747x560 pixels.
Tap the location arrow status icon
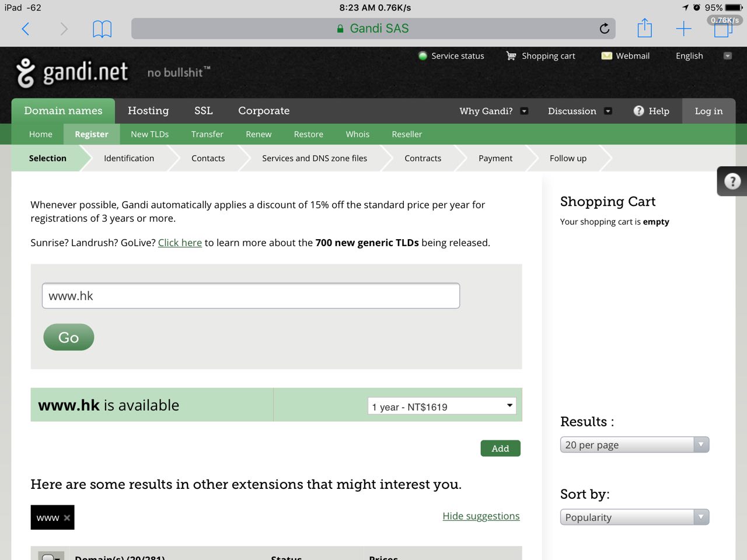[685, 8]
